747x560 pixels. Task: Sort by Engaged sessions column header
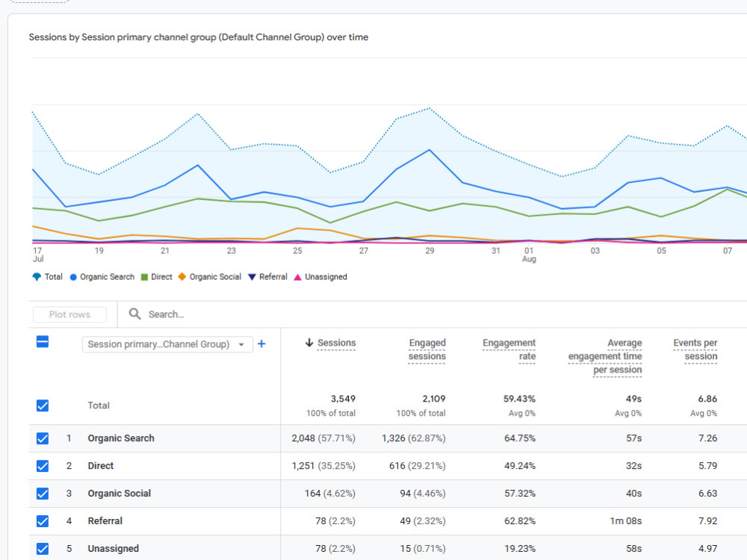[x=427, y=349]
